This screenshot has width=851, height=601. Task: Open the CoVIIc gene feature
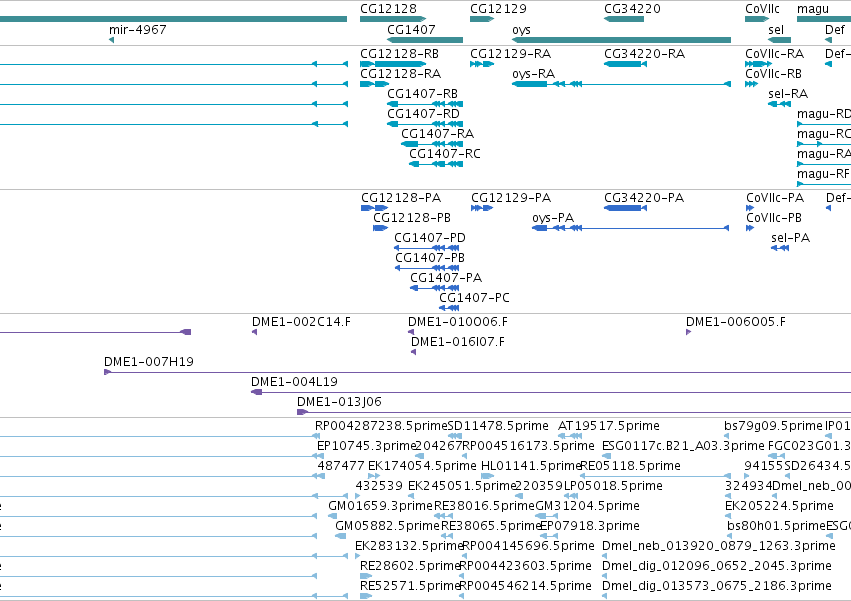point(757,19)
